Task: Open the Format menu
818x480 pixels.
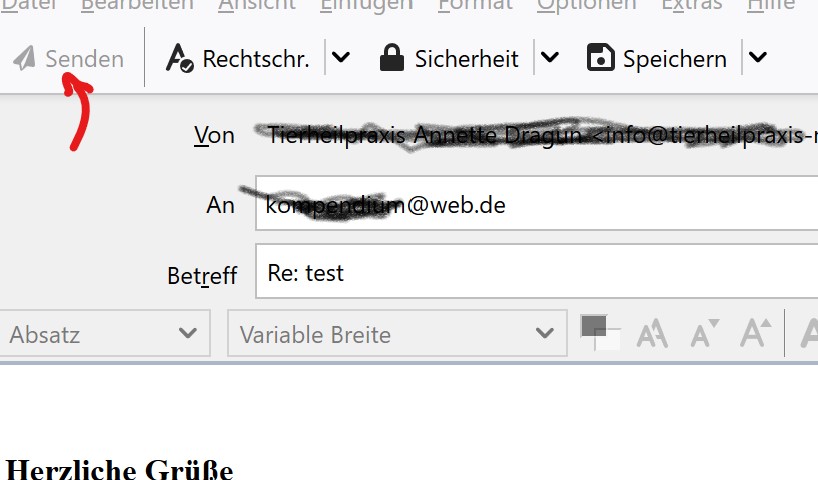Action: coord(473,5)
